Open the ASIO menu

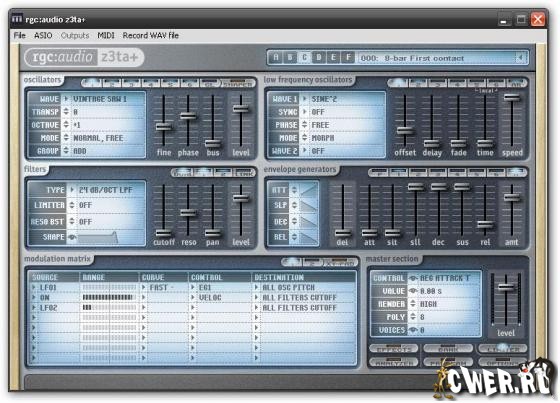pos(43,35)
